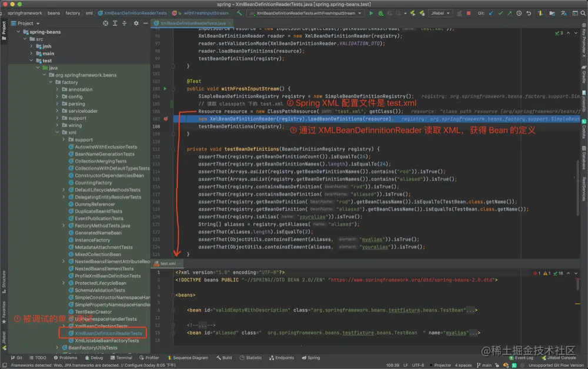Click Collapse All icon in Project panel
The height and width of the screenshot is (369, 588).
coord(125,24)
